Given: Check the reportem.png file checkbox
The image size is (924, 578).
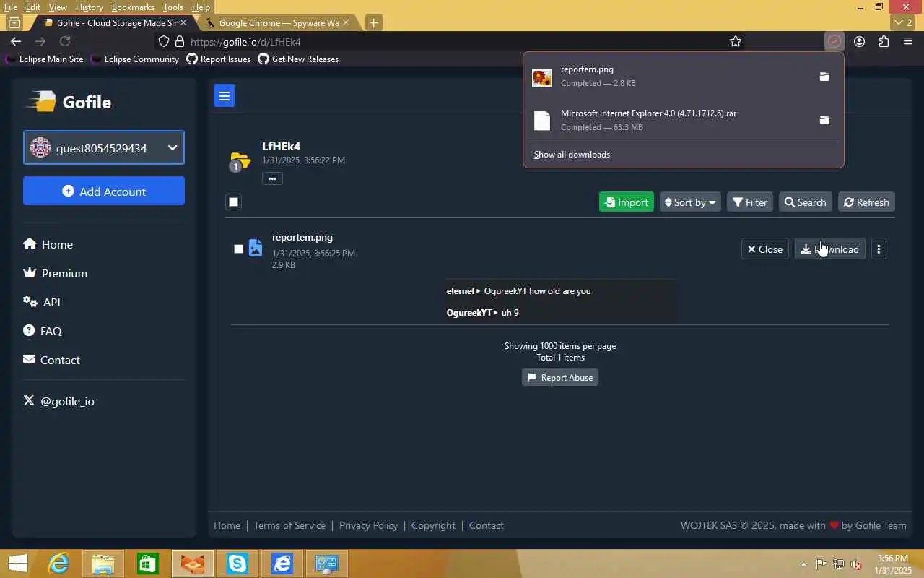Looking at the screenshot, I should tap(238, 249).
